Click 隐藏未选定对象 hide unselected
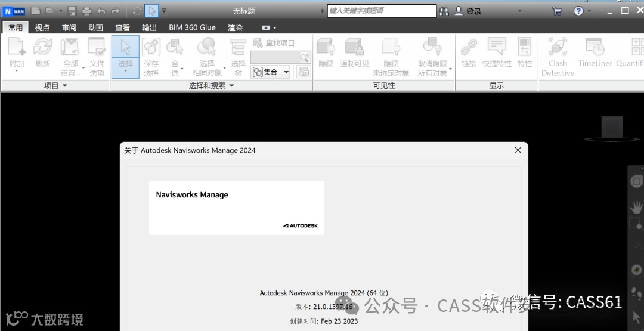Screen dimensions: 644x331 (391, 57)
